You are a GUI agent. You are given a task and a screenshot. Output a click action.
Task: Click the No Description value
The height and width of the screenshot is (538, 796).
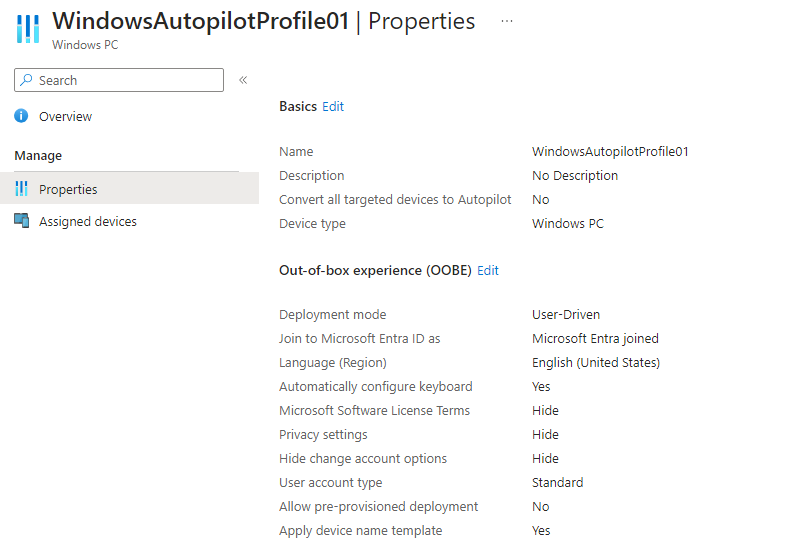[575, 176]
